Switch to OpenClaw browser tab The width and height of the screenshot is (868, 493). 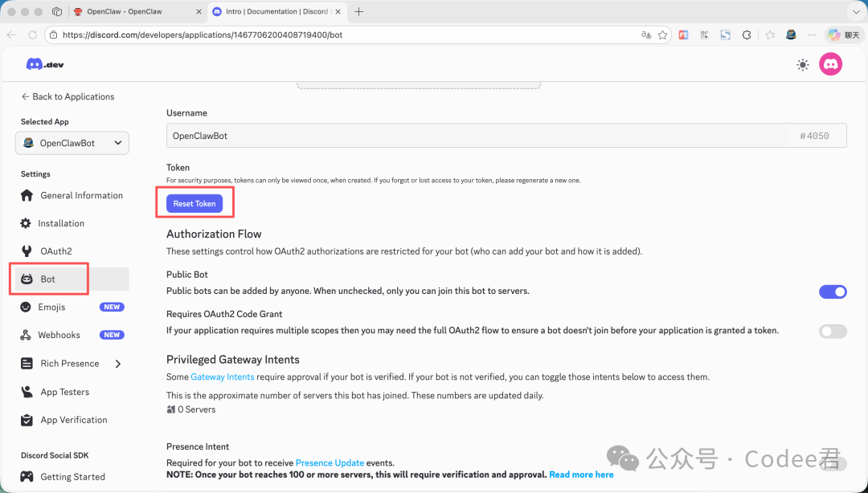tap(137, 11)
